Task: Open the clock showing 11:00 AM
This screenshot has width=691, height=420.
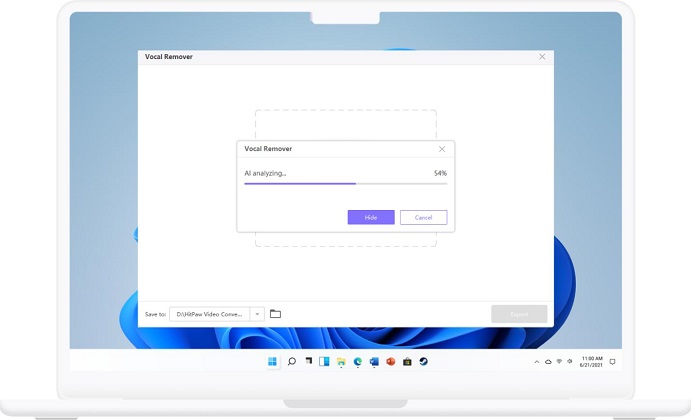Action: (591, 361)
